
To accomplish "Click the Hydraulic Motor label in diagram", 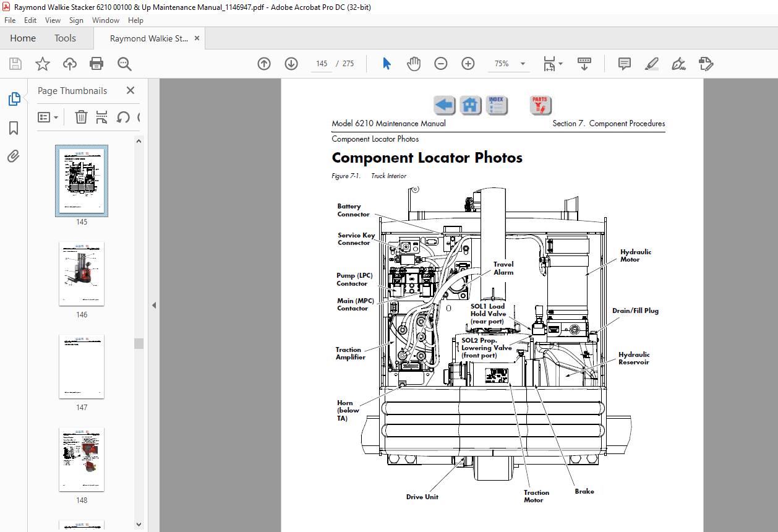I will click(x=635, y=256).
